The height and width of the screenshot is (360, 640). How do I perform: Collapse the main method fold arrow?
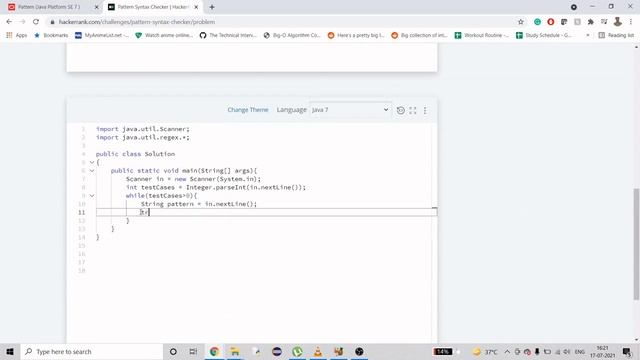(92, 171)
